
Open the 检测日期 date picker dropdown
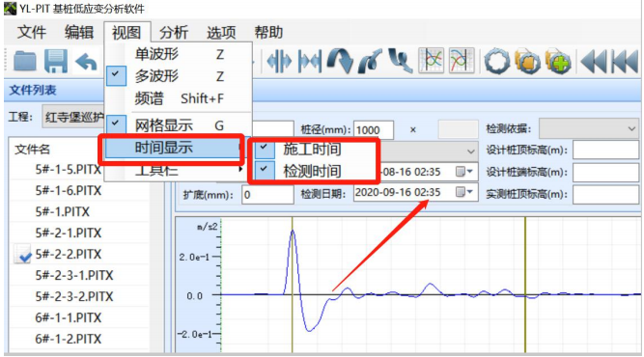[x=465, y=192]
